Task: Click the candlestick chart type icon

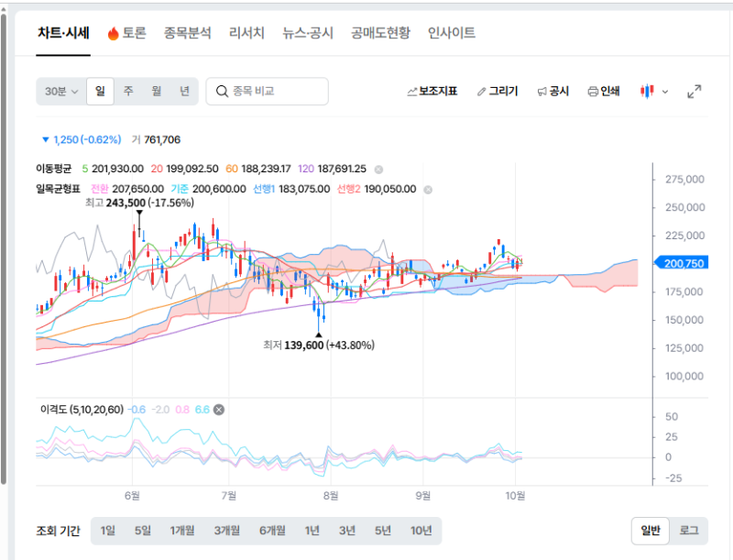Action: point(647,91)
